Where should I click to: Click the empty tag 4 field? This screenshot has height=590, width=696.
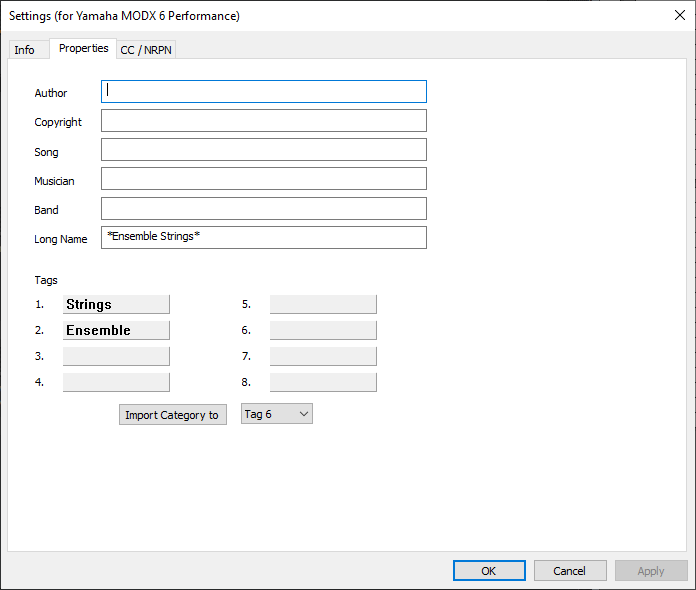tap(116, 382)
